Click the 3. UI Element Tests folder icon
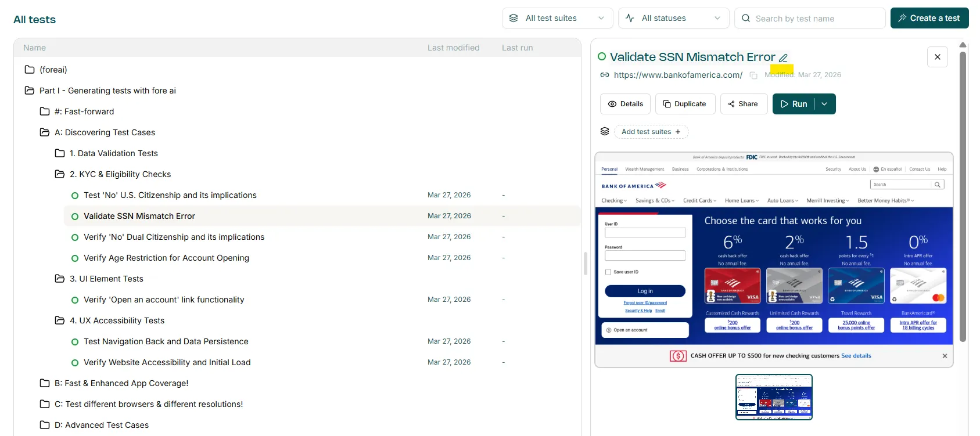The height and width of the screenshot is (436, 980). (x=60, y=279)
